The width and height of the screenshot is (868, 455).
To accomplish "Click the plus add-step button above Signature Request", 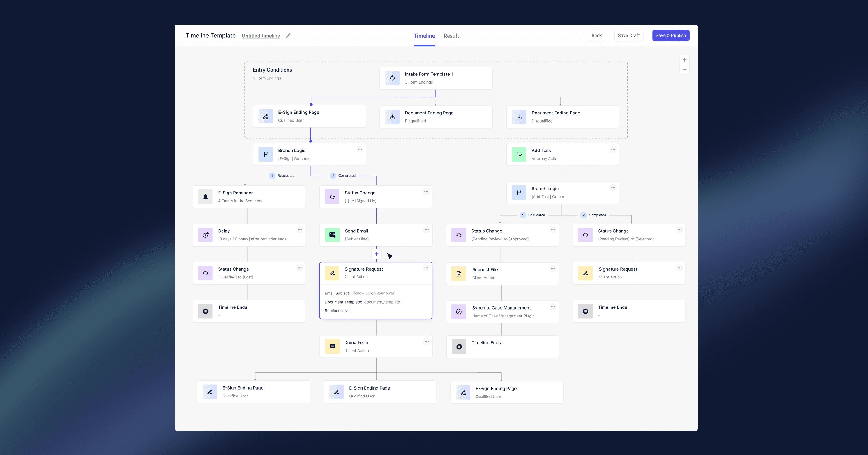I will coord(376,254).
